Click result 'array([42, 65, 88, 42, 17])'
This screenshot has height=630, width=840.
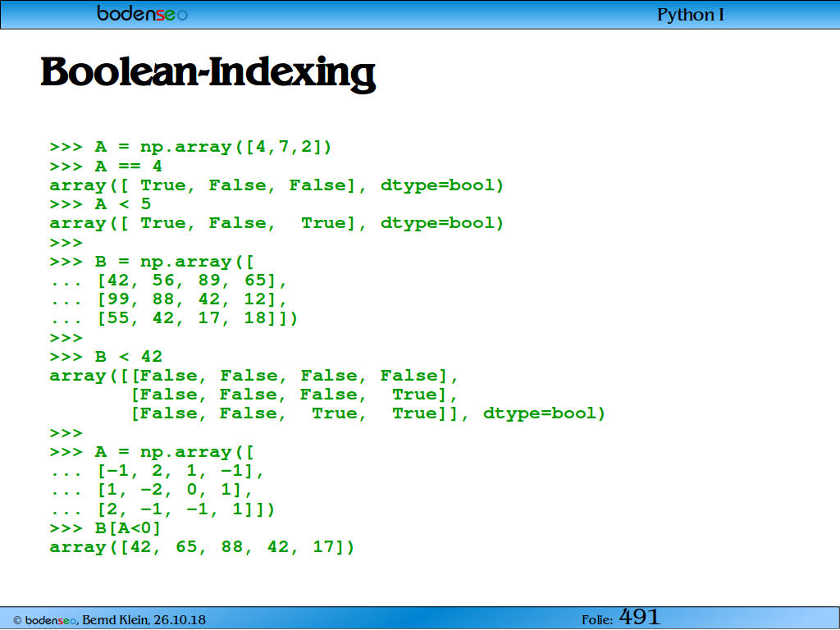point(202,547)
